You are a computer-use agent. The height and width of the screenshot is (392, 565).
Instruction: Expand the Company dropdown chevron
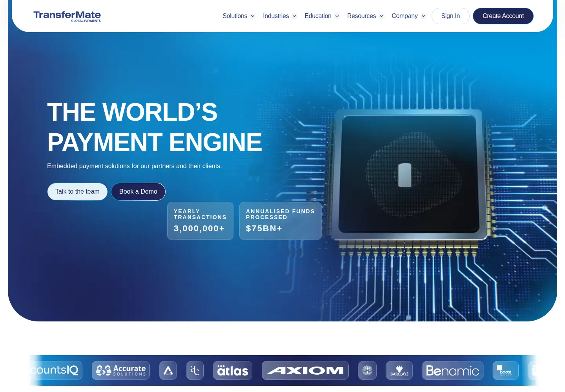coord(423,16)
